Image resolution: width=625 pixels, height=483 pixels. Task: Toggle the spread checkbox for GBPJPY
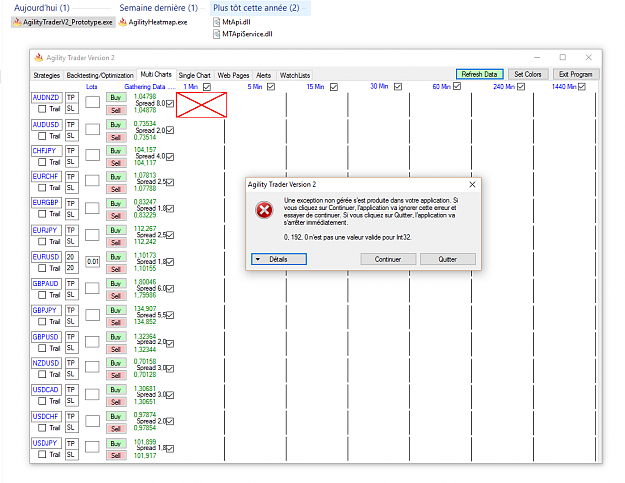[x=170, y=315]
